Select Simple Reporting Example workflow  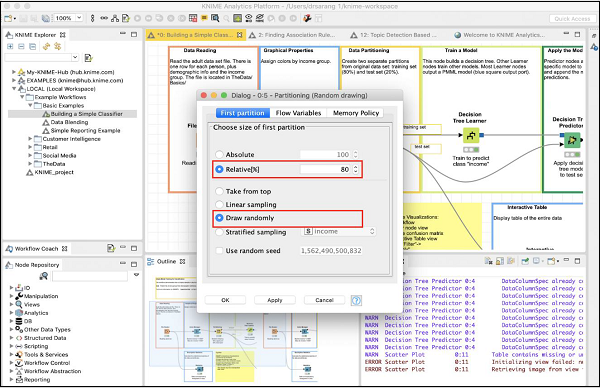pyautogui.click(x=85, y=130)
